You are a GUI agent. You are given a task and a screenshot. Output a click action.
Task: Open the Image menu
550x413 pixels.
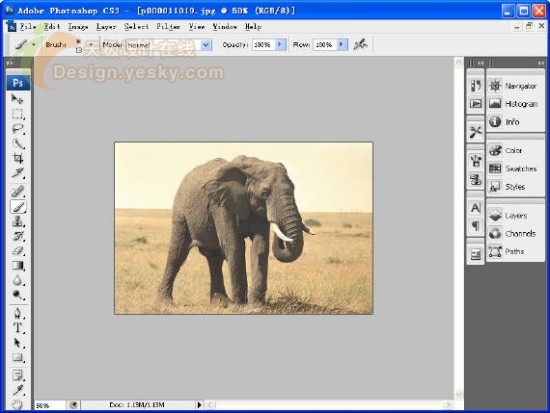78,27
